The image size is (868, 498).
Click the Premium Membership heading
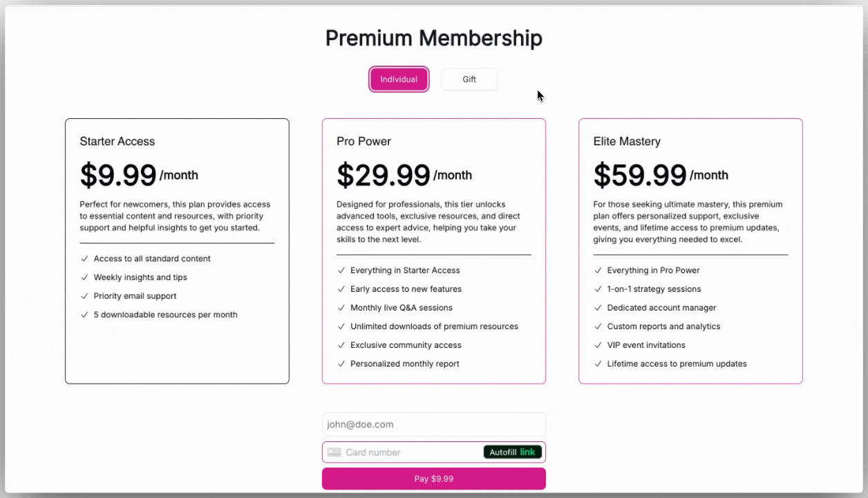point(434,37)
